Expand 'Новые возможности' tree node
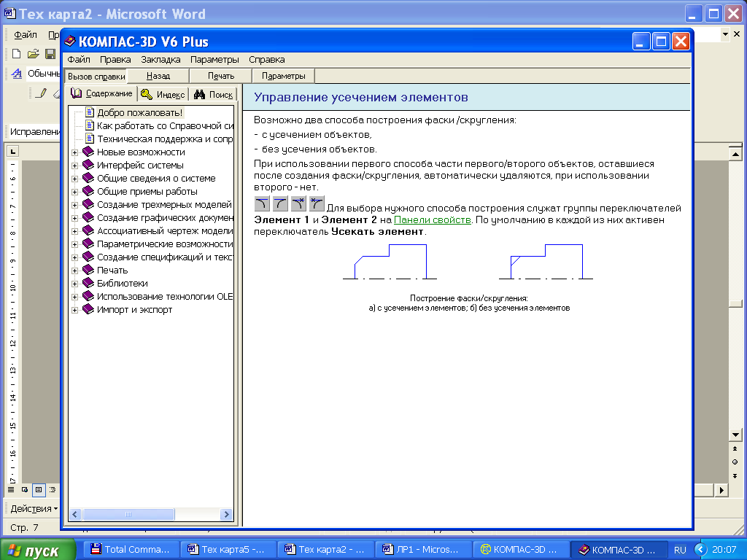747x560 pixels. [x=75, y=153]
